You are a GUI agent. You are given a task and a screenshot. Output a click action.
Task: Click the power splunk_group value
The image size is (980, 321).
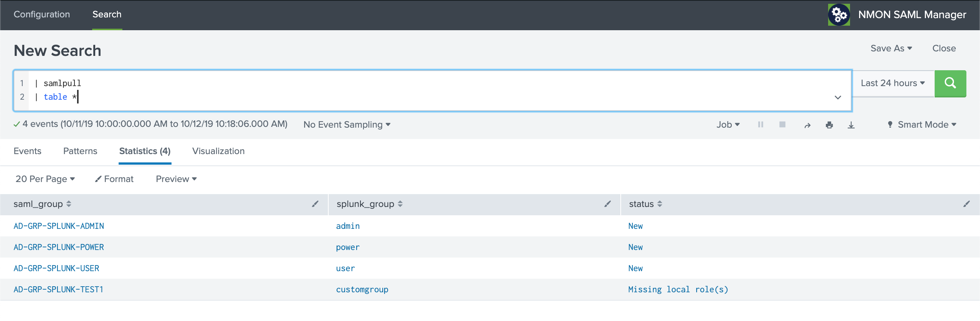348,248
